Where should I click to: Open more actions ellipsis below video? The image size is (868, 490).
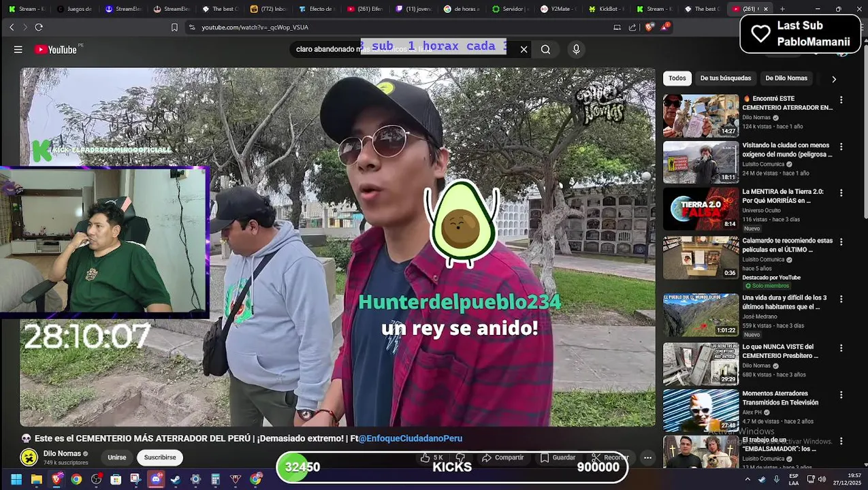pyautogui.click(x=647, y=457)
